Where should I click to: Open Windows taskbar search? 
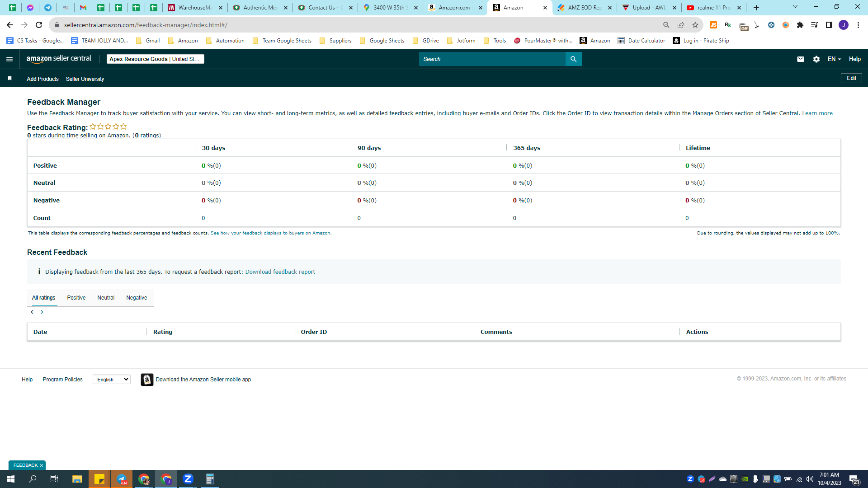click(x=33, y=479)
